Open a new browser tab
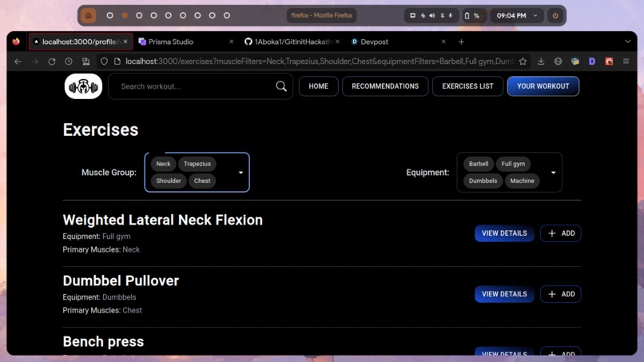Image resolution: width=644 pixels, height=362 pixels. click(x=461, y=42)
